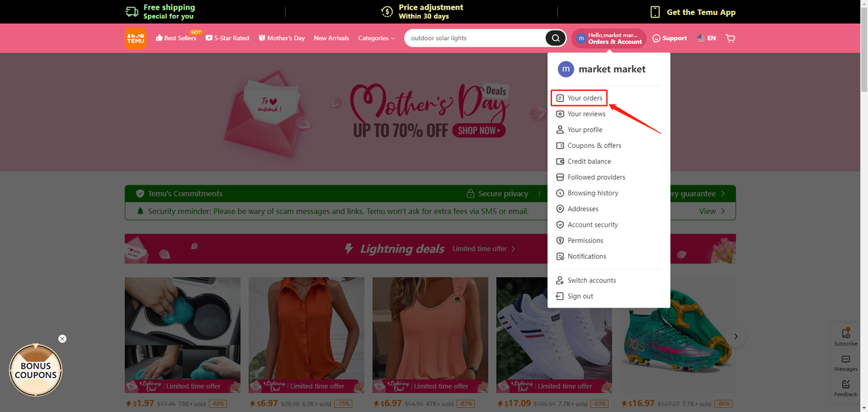
Task: Open Your reviews
Action: coord(580,114)
